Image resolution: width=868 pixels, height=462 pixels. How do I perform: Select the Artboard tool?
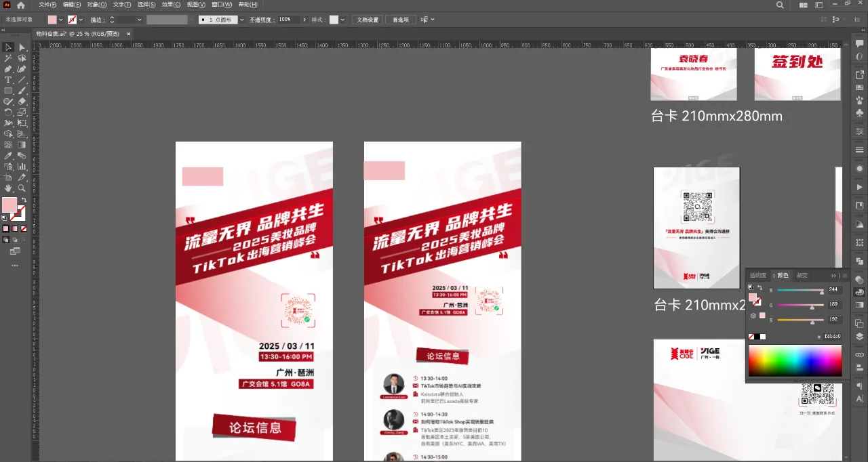pos(8,177)
